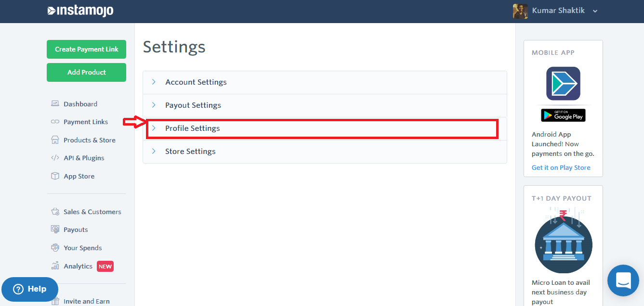Screen dimensions: 644x306
Task: Click the Your Spends icon
Action: coord(55,247)
